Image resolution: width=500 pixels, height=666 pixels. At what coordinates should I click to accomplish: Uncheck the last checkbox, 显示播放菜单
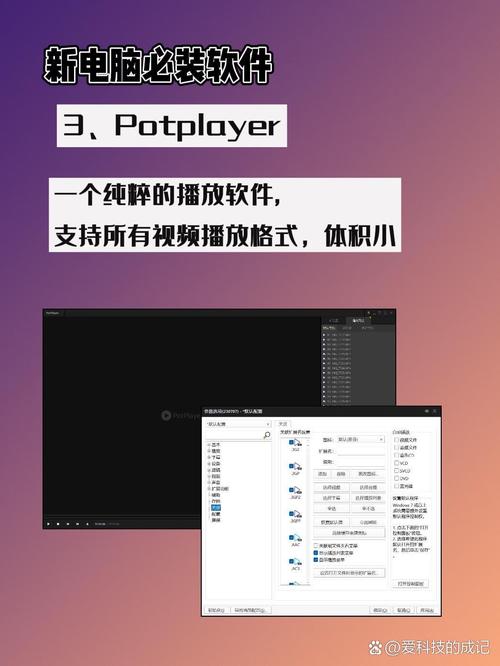coord(316,560)
